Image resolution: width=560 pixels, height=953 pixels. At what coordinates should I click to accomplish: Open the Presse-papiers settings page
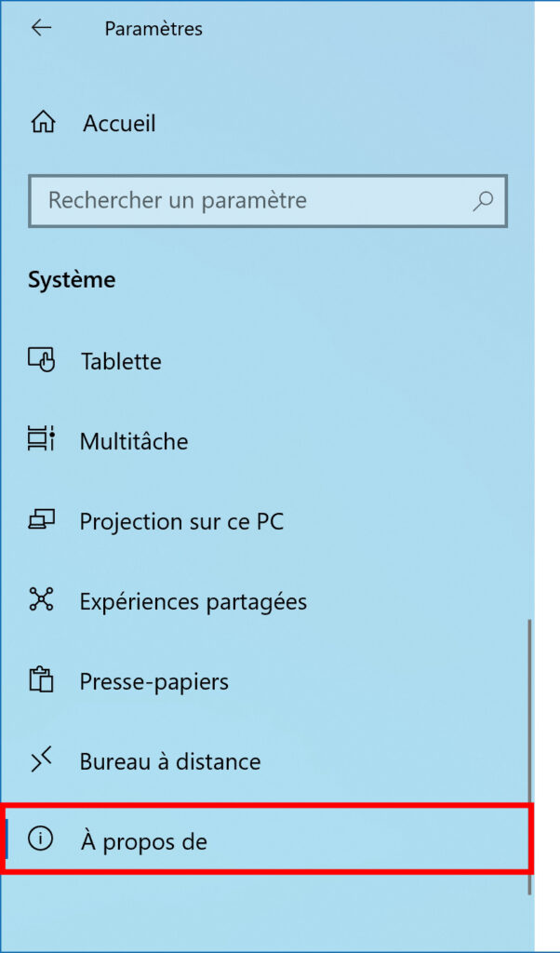click(x=153, y=681)
